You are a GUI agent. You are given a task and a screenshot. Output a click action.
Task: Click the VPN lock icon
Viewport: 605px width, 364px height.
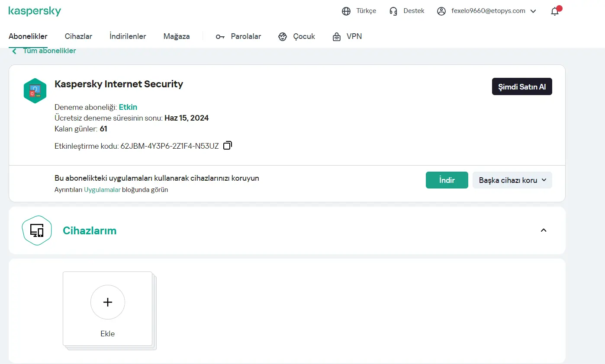337,37
